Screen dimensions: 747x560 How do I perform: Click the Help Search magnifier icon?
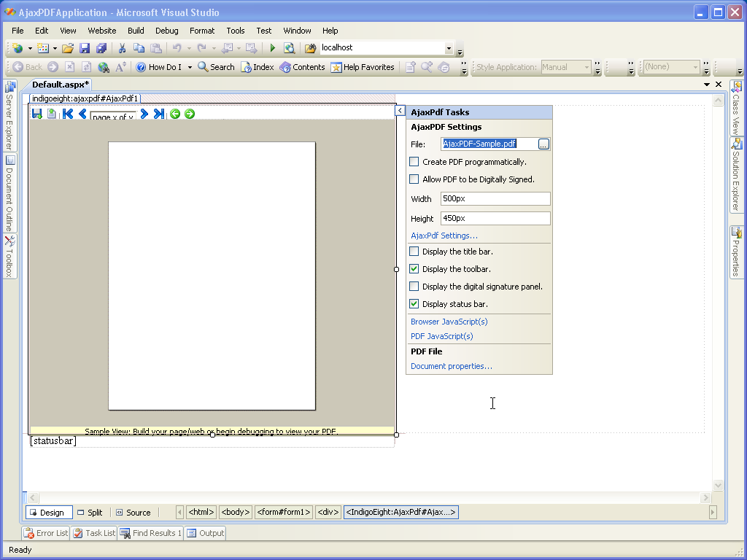coord(204,67)
